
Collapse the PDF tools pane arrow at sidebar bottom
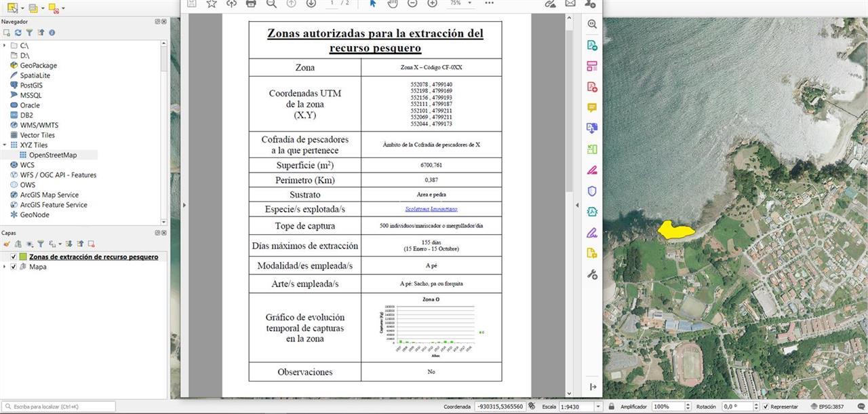[593, 386]
